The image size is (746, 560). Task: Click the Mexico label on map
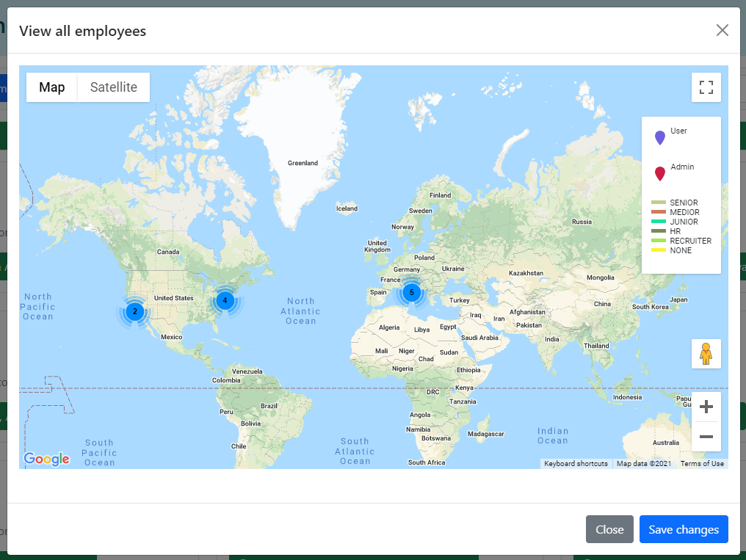[171, 337]
